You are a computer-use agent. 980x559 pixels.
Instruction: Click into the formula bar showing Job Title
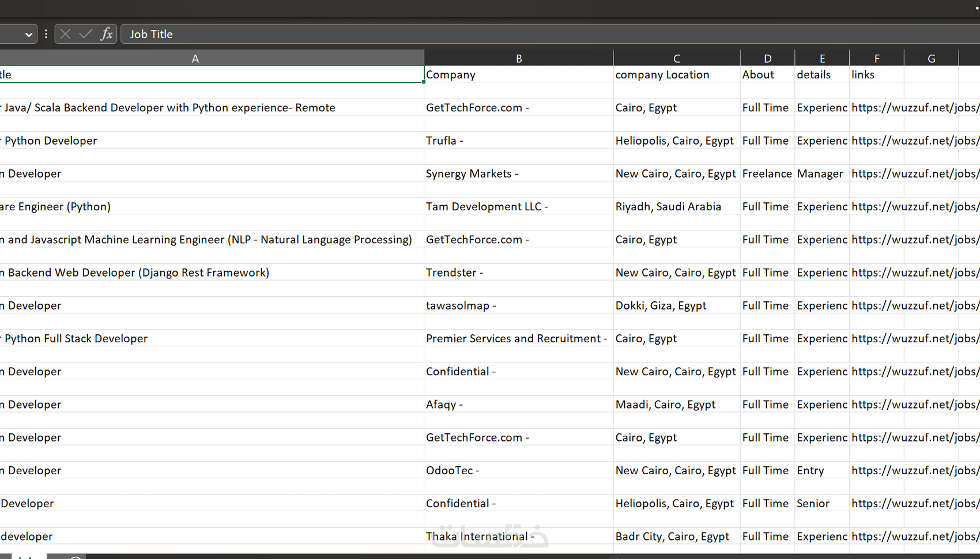point(519,34)
